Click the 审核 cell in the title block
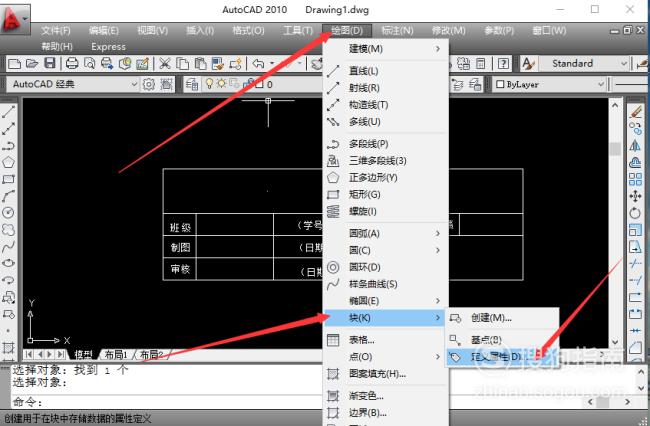This screenshot has height=426, width=650. coord(180,269)
